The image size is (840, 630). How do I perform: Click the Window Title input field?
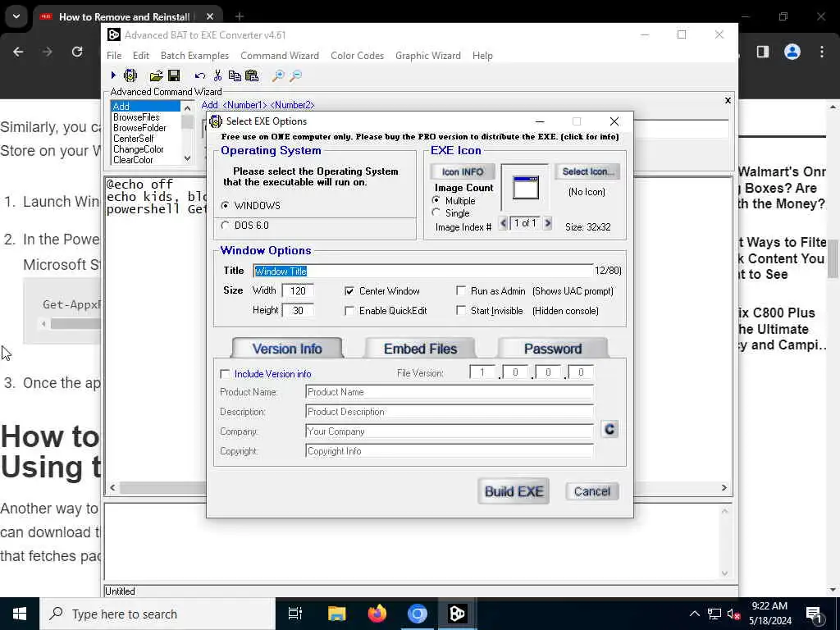point(423,271)
